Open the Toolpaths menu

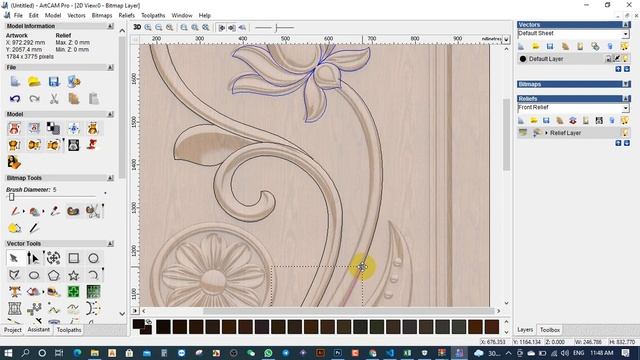pyautogui.click(x=153, y=16)
